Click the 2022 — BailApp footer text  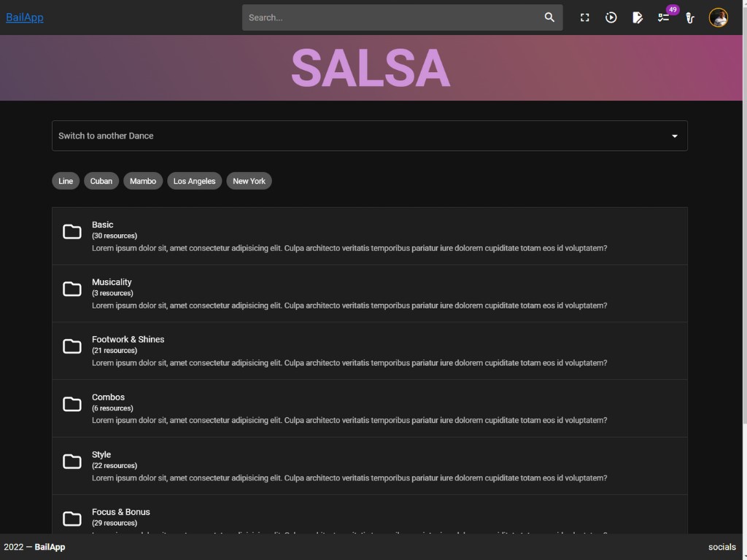[34, 547]
